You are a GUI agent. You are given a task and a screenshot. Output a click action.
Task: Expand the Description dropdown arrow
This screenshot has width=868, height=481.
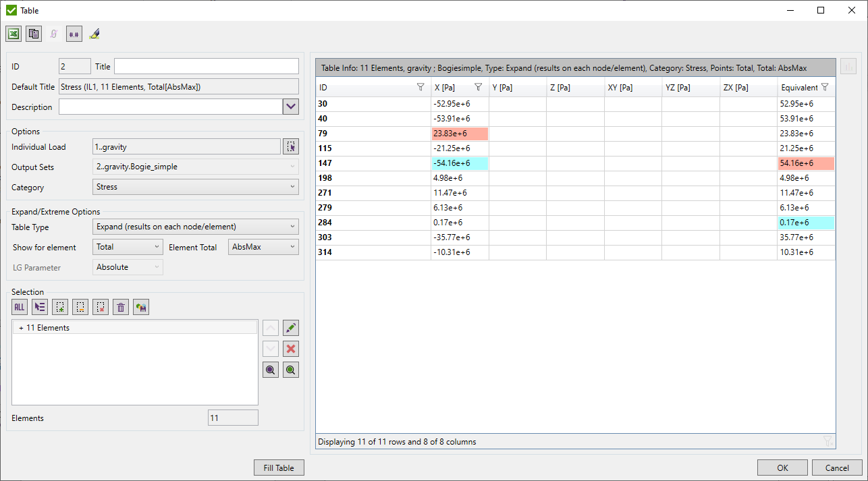coord(291,107)
